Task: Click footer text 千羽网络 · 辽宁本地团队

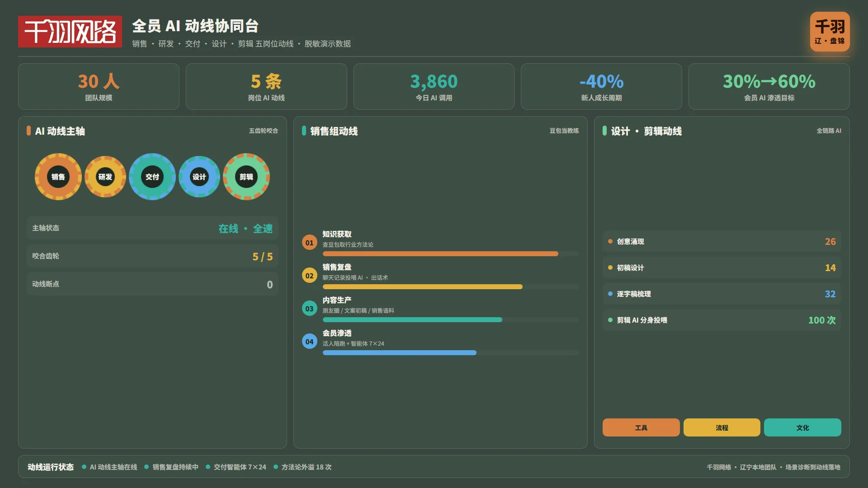Action: coord(741,467)
